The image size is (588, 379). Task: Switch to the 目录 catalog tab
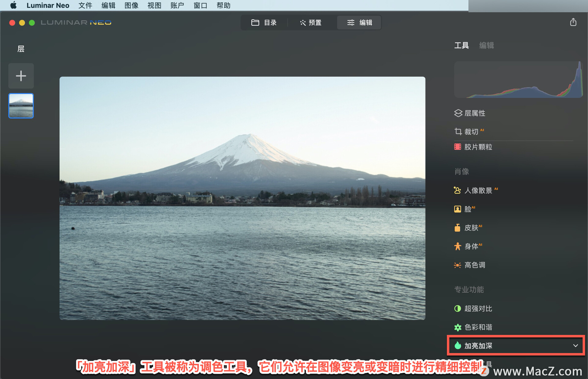(264, 23)
